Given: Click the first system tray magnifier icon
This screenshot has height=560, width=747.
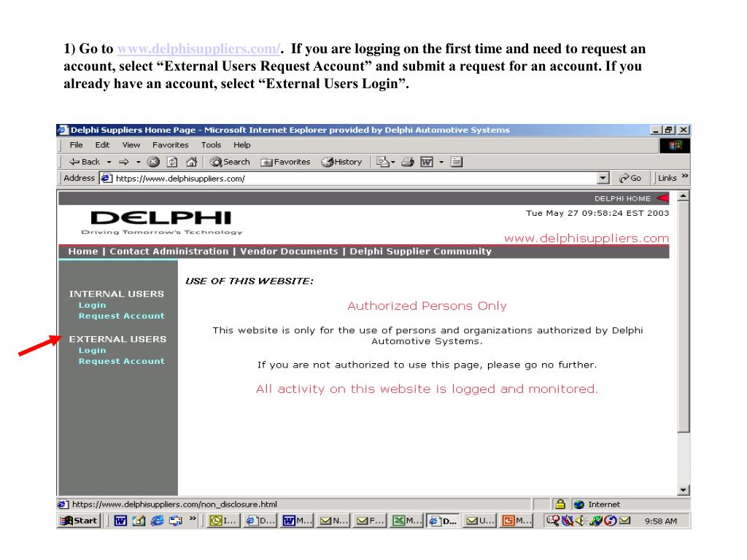Looking at the screenshot, I should 553,521.
